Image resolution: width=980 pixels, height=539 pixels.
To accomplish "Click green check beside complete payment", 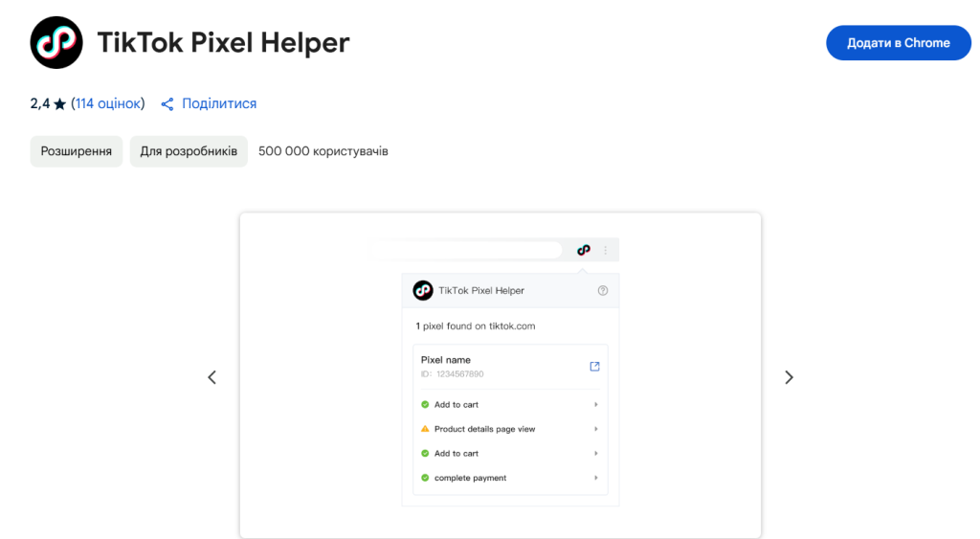I will point(425,478).
